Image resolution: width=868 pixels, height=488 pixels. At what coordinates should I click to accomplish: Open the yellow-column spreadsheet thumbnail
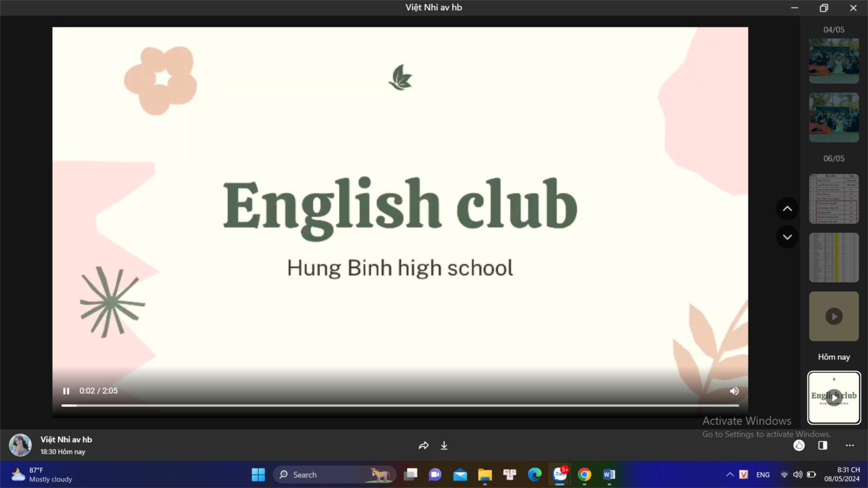coord(834,258)
